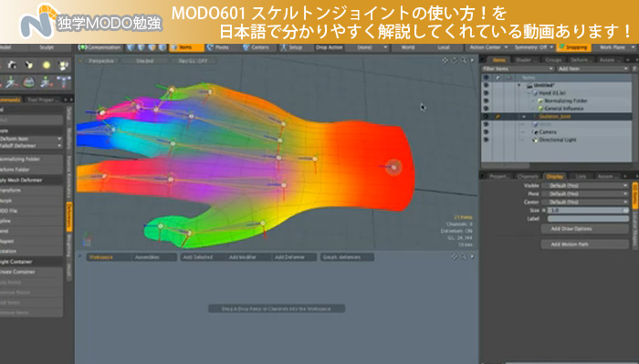Select the spotlight icon in left toolbar
The height and width of the screenshot is (364, 639).
(x=29, y=65)
